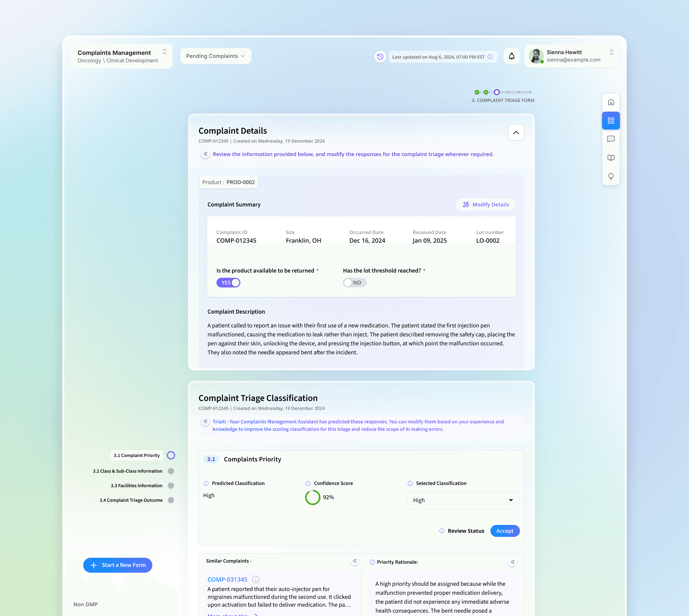Viewport: 689px width, 616px height.
Task: Go to 3.4 Complaint Triage Outcome section
Action: pos(131,500)
